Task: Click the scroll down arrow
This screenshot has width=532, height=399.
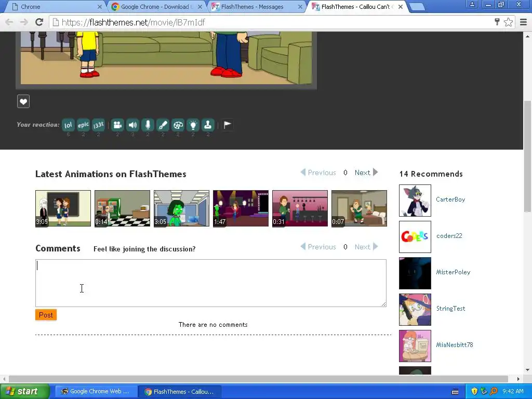Action: tap(527, 370)
